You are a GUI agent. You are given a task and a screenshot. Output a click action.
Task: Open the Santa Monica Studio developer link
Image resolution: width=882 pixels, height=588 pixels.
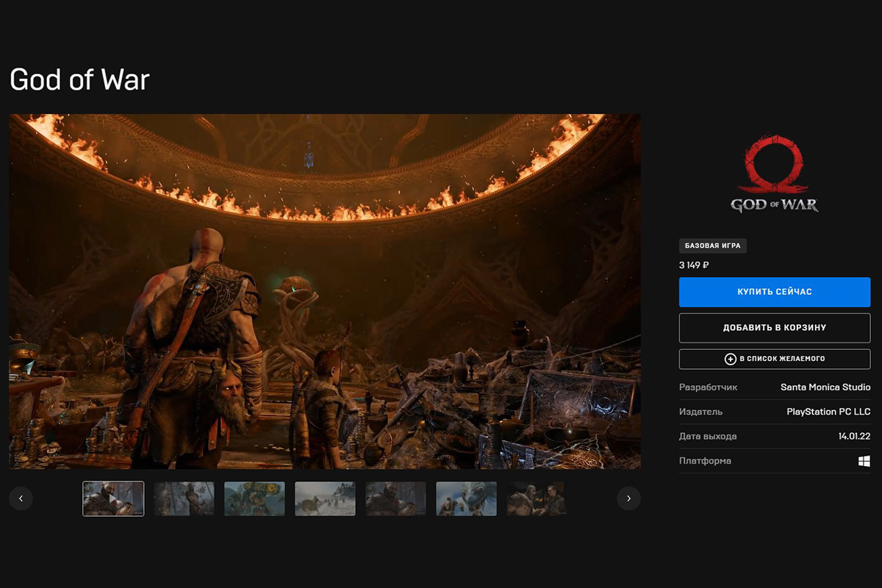pos(825,387)
